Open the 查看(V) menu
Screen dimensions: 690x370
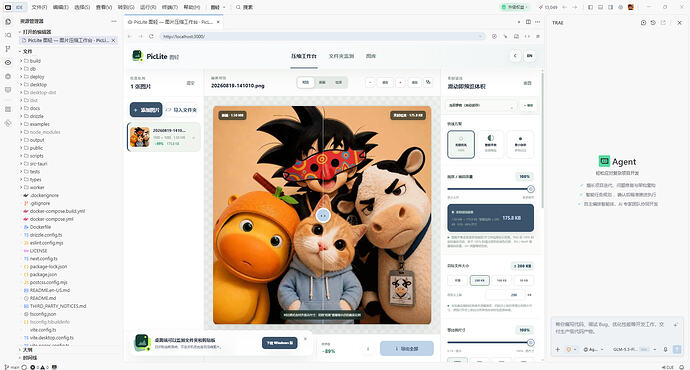104,7
